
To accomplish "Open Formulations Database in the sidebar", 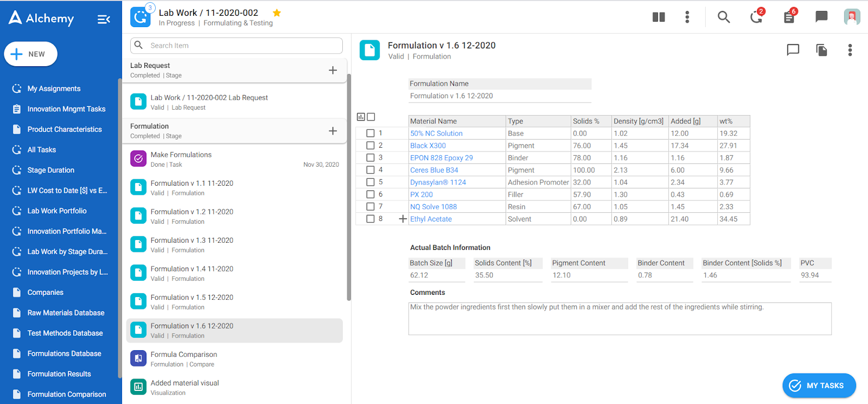I will 64,353.
